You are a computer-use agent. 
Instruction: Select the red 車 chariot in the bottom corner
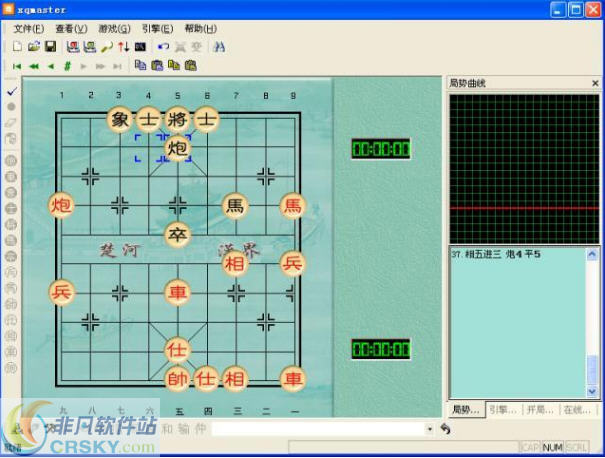coord(292,379)
